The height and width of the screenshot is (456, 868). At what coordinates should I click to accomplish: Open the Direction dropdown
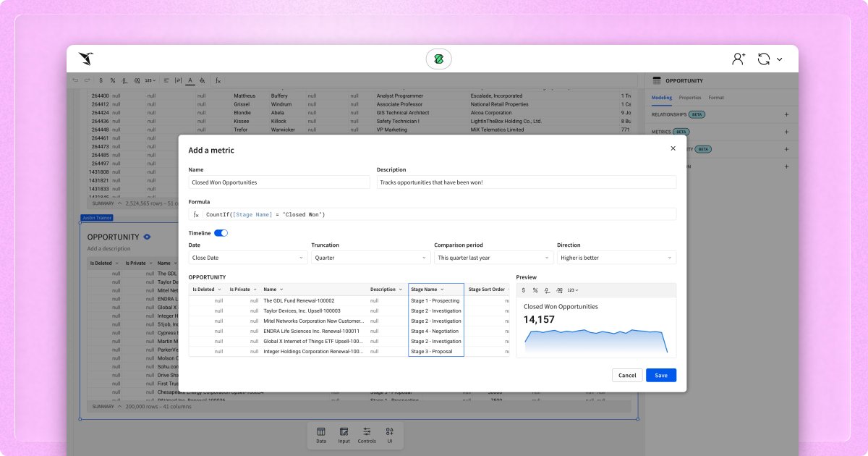(617, 258)
